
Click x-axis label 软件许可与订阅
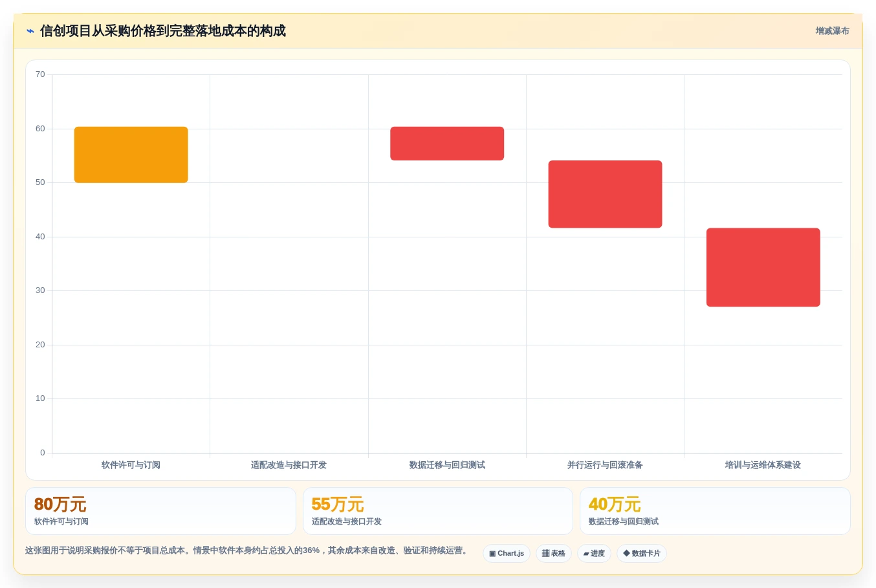click(x=131, y=465)
